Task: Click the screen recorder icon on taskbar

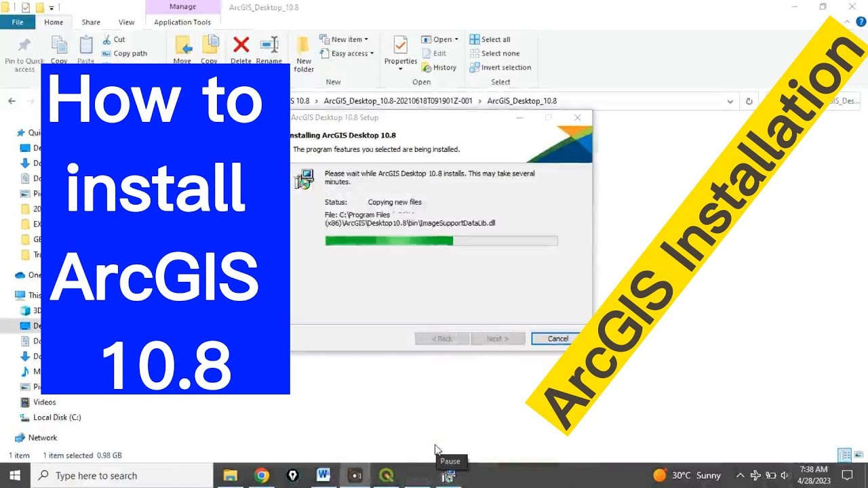Action: [355, 475]
